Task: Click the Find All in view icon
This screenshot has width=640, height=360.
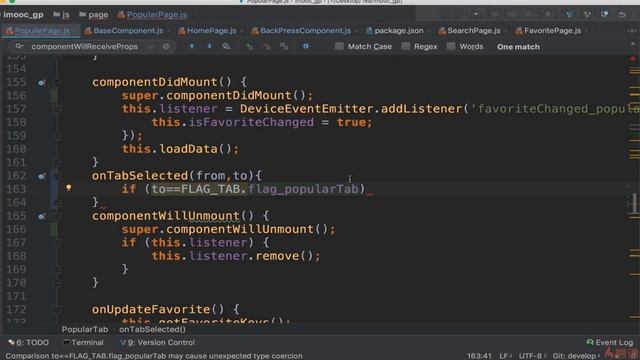Action: point(227,47)
